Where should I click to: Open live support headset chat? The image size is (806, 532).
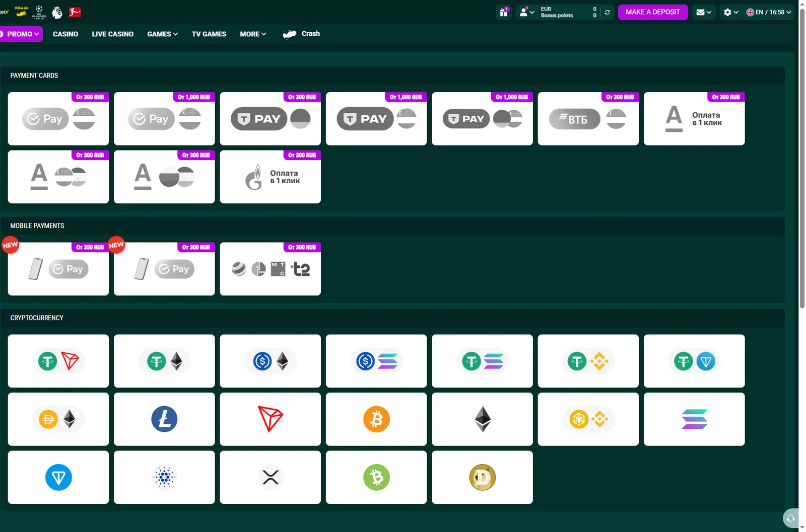tap(790, 518)
